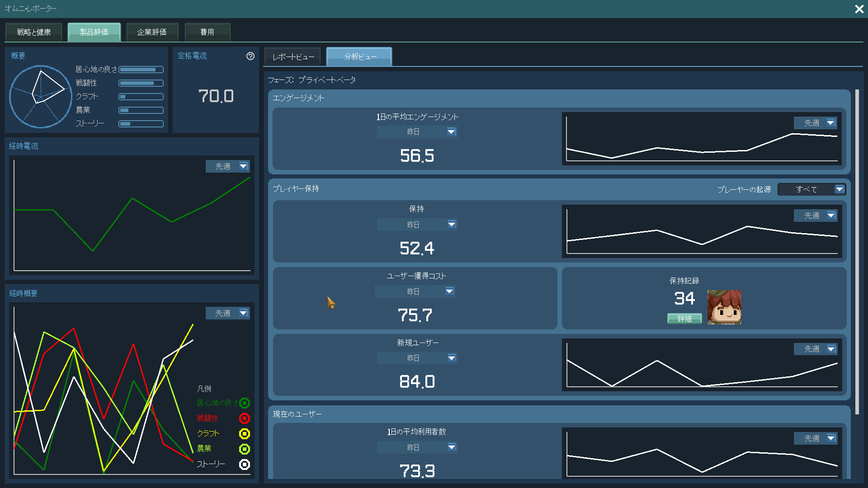Expand 昨日 dropdown under ユーザー獲得コスト
This screenshot has width=868, height=488.
415,291
